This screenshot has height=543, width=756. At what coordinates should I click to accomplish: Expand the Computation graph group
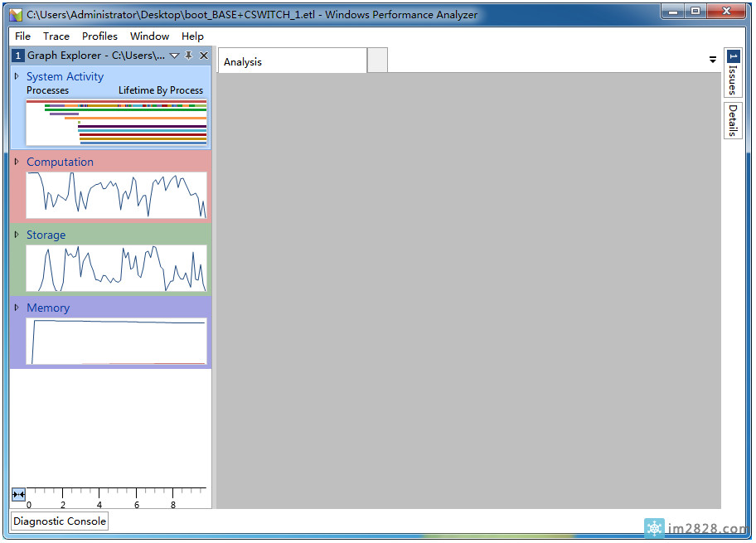click(17, 162)
